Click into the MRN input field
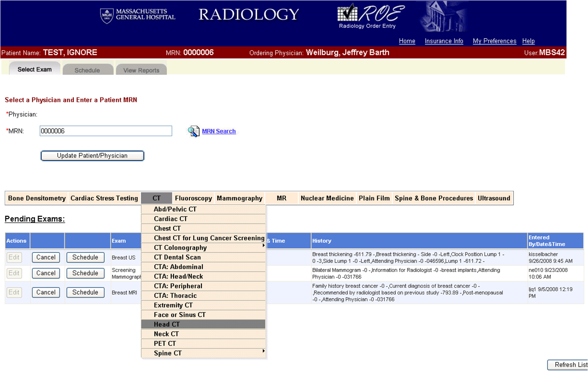The width and height of the screenshot is (588, 374). click(105, 131)
